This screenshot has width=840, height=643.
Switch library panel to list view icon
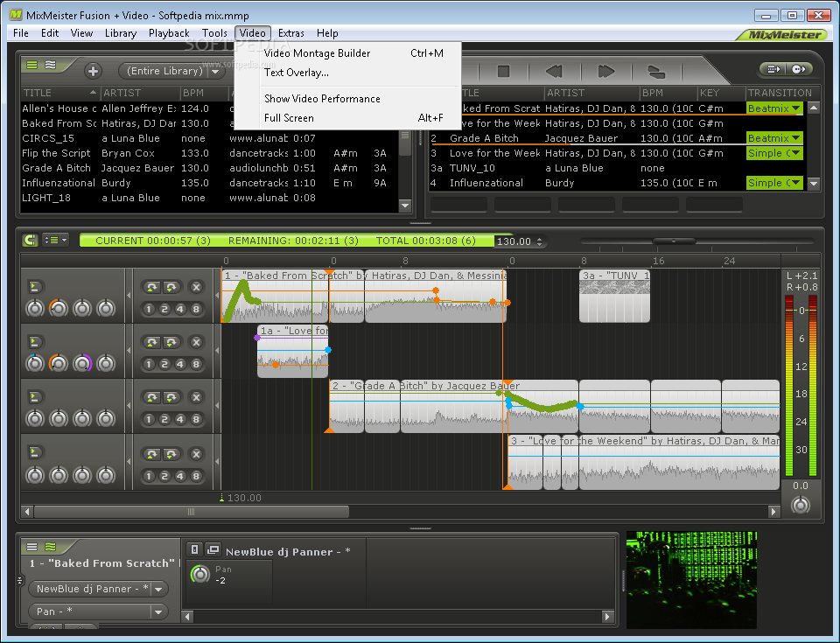32,65
